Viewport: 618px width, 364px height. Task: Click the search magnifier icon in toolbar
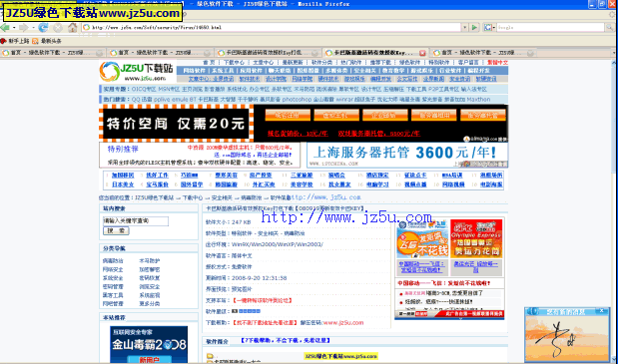click(610, 28)
